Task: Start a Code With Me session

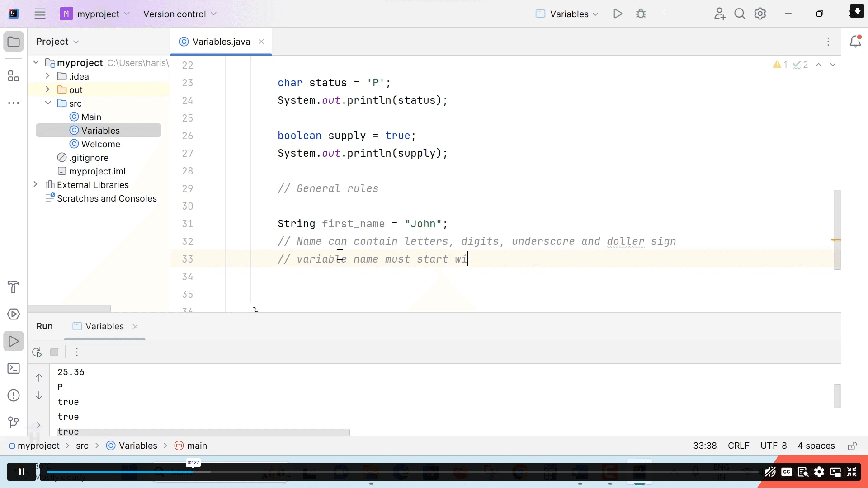Action: (720, 14)
